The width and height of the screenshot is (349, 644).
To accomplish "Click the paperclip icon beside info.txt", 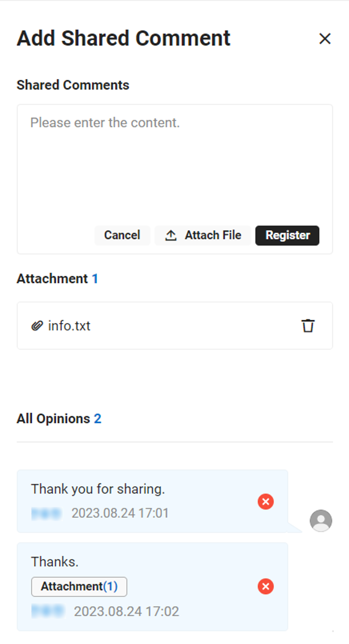I will click(37, 326).
